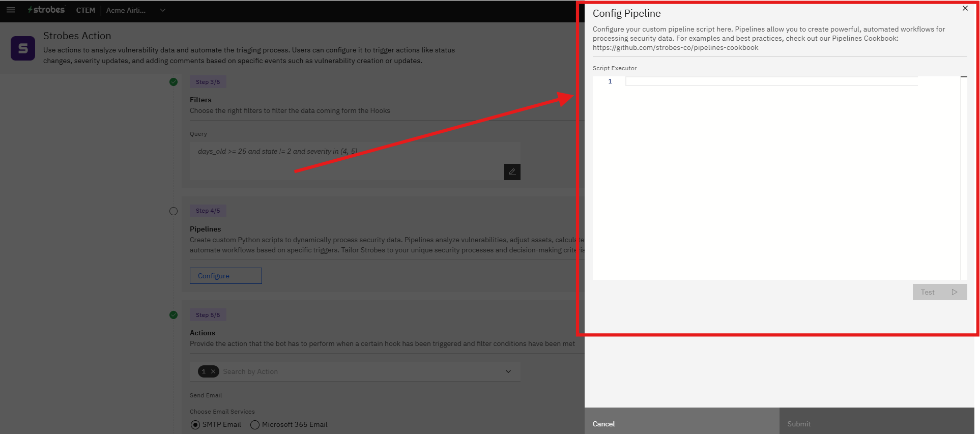Click the Step 4/5 badge
Screen dimensions: 980x434
208,211
